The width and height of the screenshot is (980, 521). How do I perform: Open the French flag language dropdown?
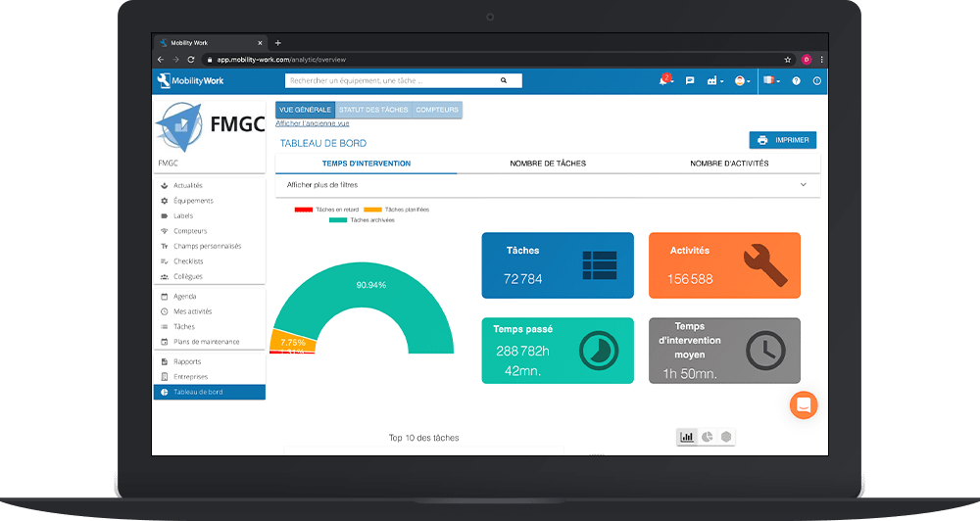(x=771, y=80)
